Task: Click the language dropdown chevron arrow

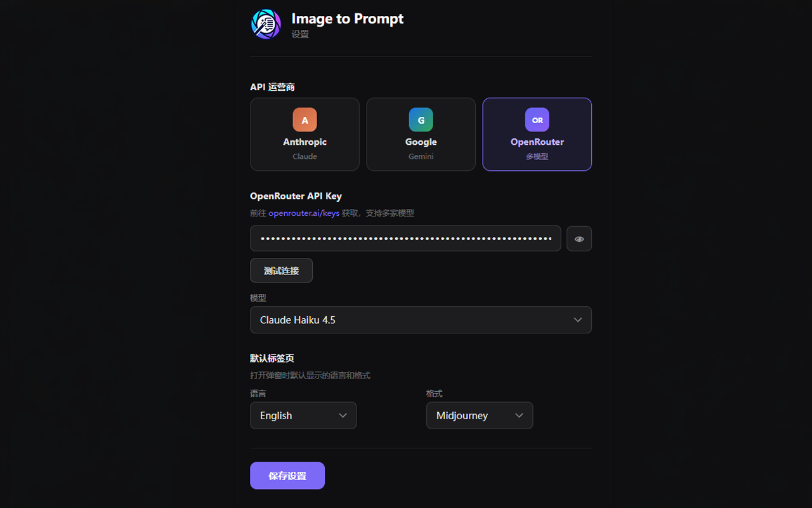Action: point(343,415)
